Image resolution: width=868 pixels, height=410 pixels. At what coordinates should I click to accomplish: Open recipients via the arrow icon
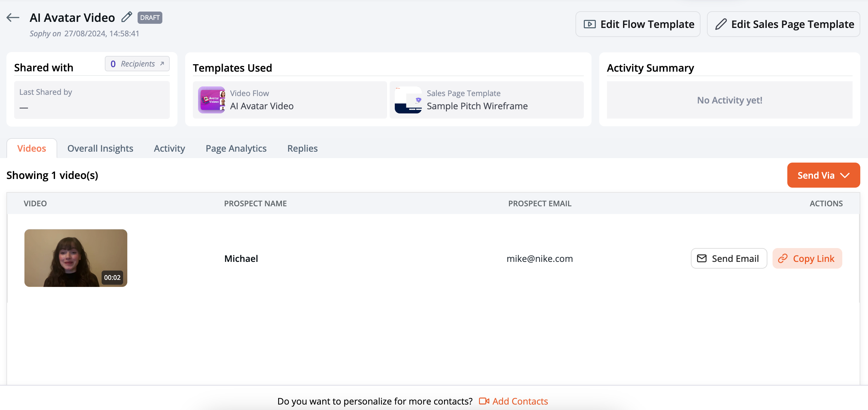click(x=162, y=64)
